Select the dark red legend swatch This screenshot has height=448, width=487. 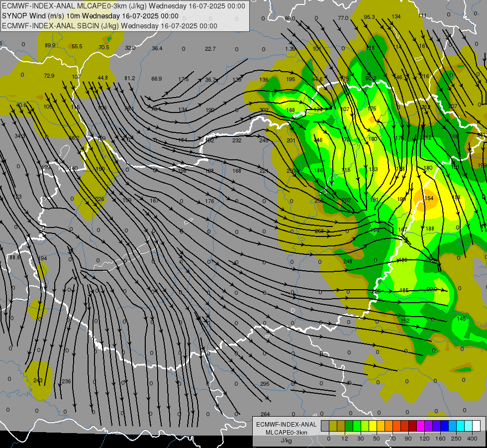[x=413, y=426]
